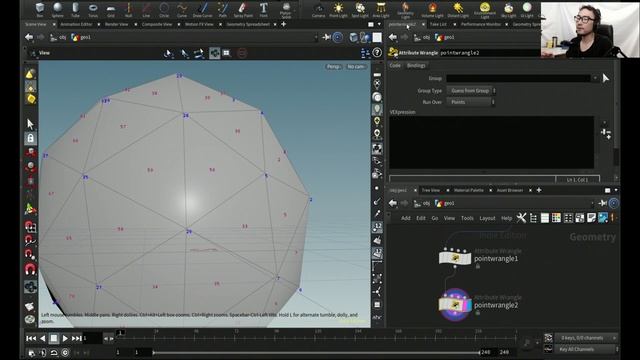
Task: Toggle the pin on the network editor pane
Action: 602,203
